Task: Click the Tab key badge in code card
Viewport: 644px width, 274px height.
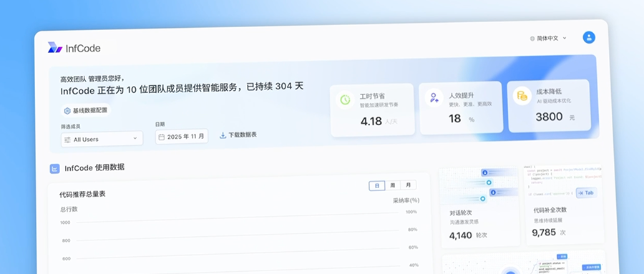Action: click(586, 192)
